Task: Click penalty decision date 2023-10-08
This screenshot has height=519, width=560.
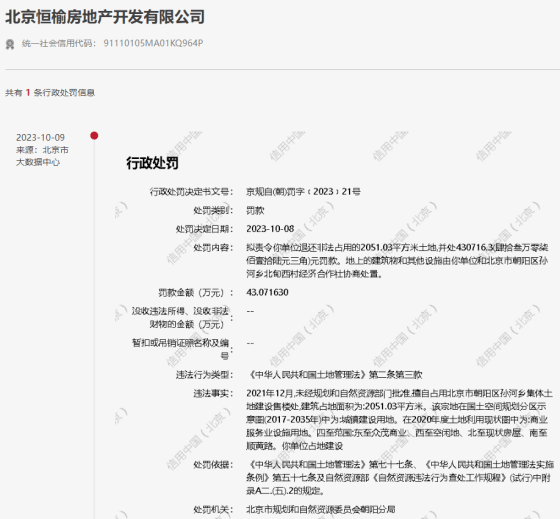Action: [x=270, y=229]
